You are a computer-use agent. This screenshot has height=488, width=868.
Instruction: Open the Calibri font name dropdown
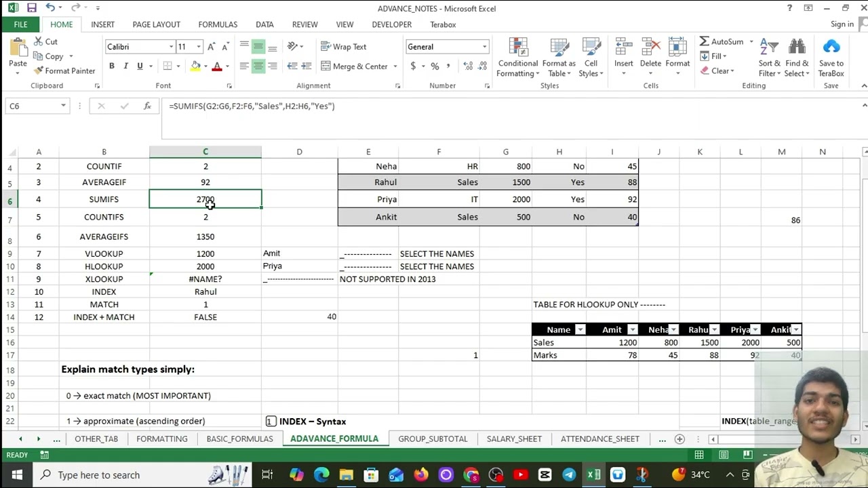171,47
